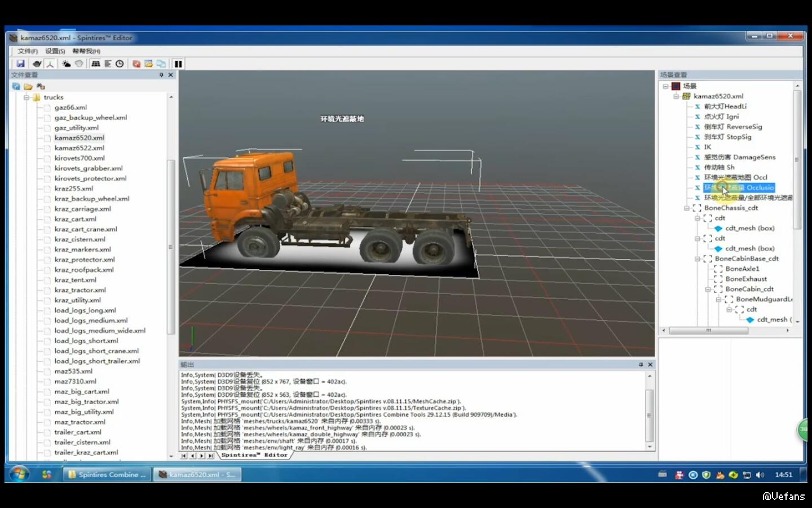Select kamaz6522.xml in the file list
812x508 pixels.
coord(79,148)
